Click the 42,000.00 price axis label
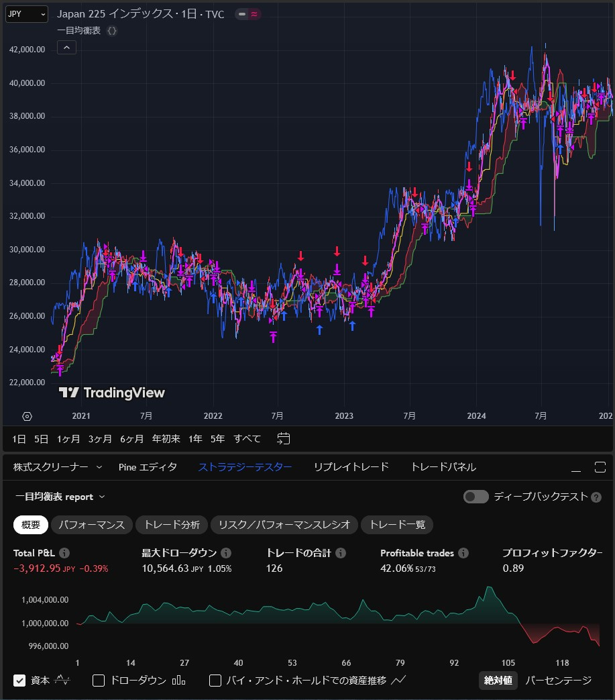615x700 pixels. tap(27, 50)
